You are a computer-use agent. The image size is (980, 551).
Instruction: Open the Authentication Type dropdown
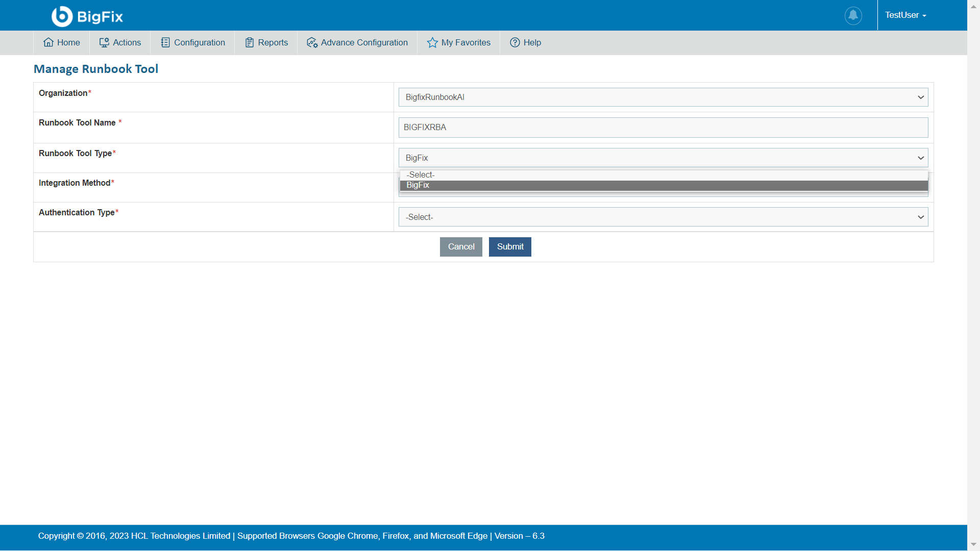coord(663,217)
